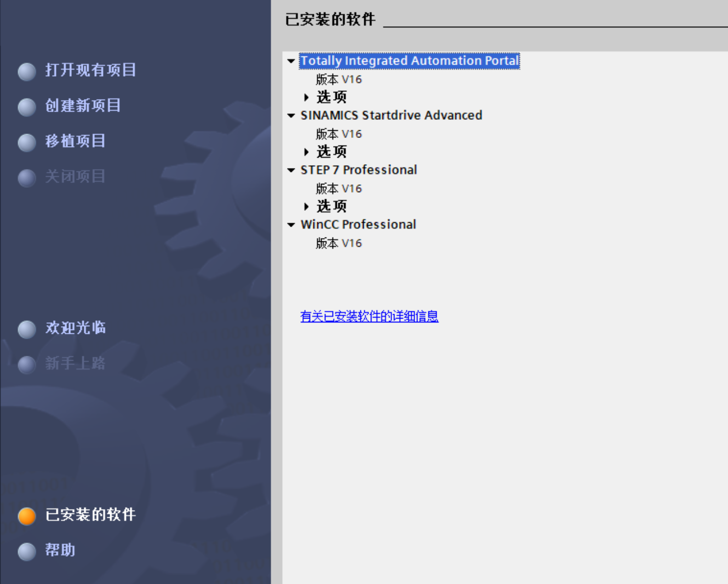
Task: Expand 选项 under STEP 7 Professional
Action: 306,206
